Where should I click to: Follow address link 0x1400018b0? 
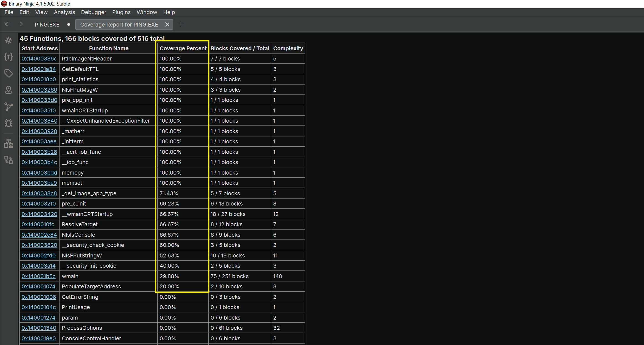pos(39,79)
